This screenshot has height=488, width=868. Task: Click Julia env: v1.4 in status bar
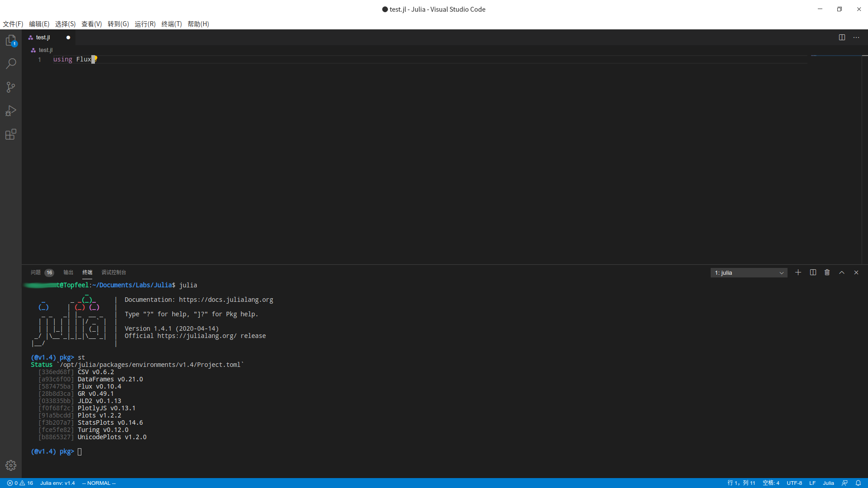click(x=57, y=483)
